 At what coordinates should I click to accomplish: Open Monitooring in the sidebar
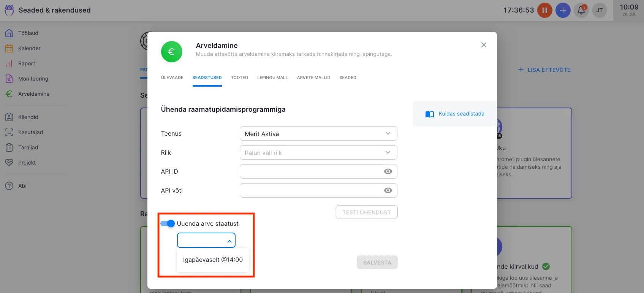click(x=33, y=79)
